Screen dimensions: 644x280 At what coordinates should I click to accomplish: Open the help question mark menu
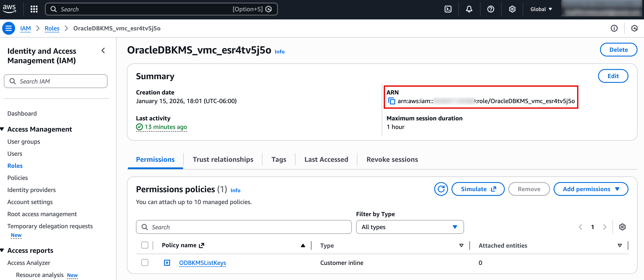pyautogui.click(x=491, y=9)
